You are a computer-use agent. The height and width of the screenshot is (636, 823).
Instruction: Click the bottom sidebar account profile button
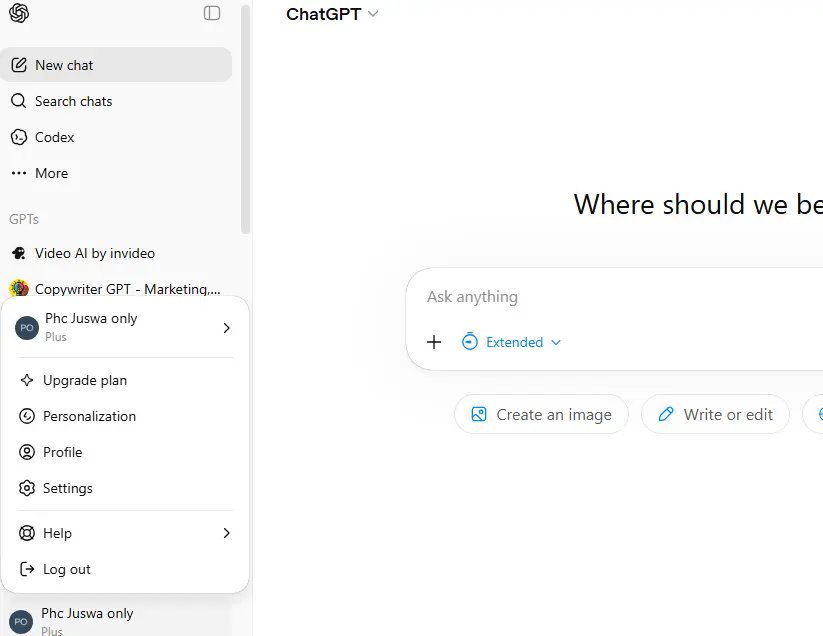(x=116, y=621)
